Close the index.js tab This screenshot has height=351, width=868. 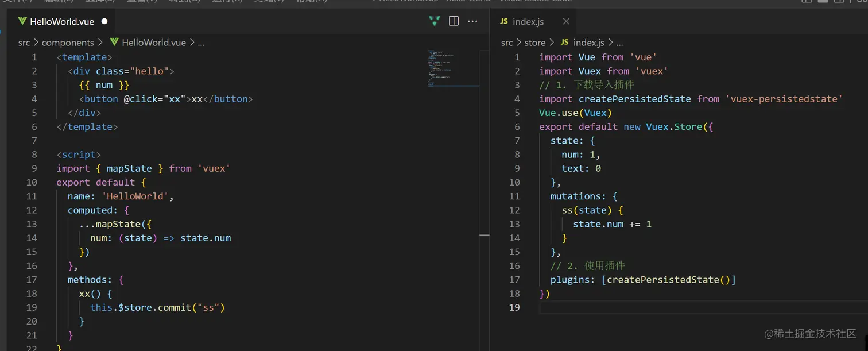[566, 21]
